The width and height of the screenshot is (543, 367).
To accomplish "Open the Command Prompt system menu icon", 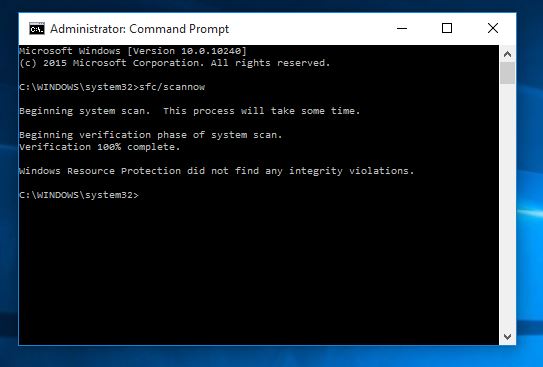I will [x=37, y=29].
